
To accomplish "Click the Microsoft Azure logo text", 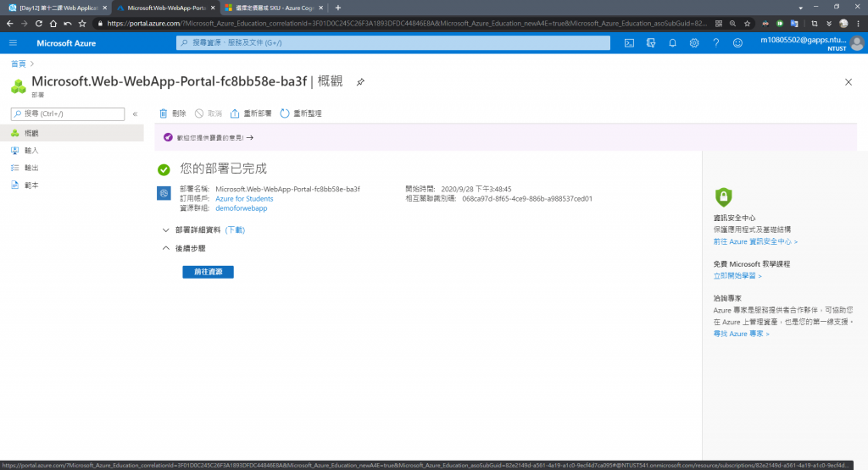I will (66, 43).
